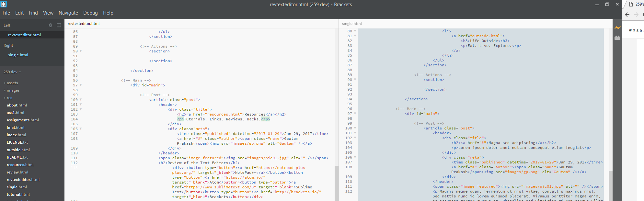Image resolution: width=644 pixels, height=201 pixels.
Task: Collapse fold at line 97 left pane
Action: coord(81,85)
